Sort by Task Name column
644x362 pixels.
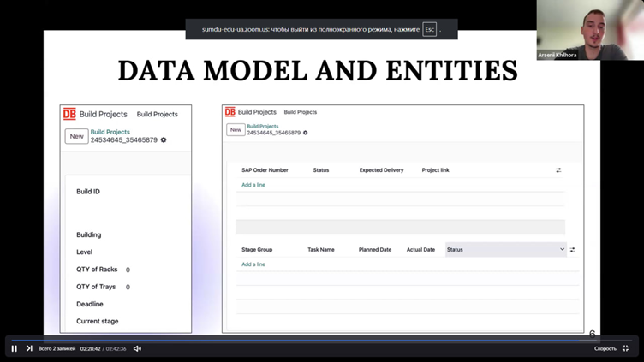tap(321, 250)
